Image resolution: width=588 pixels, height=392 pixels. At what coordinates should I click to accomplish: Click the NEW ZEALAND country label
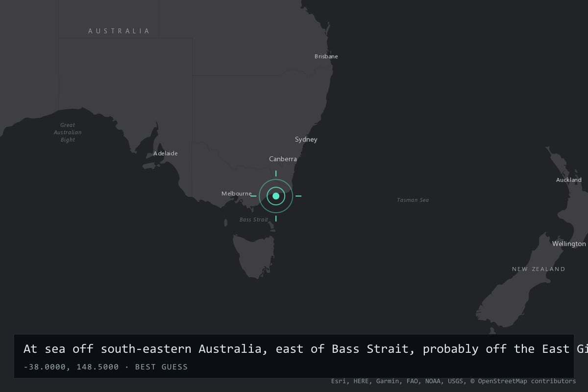pyautogui.click(x=539, y=269)
